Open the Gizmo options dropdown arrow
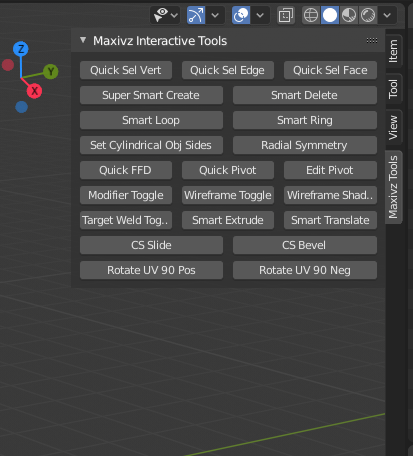 pyautogui.click(x=215, y=15)
